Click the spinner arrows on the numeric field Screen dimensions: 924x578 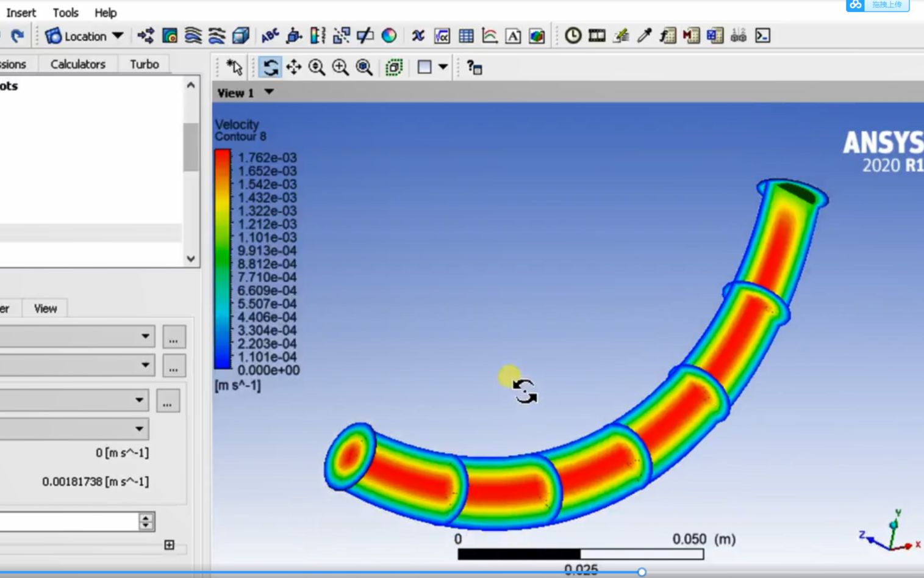tap(146, 521)
